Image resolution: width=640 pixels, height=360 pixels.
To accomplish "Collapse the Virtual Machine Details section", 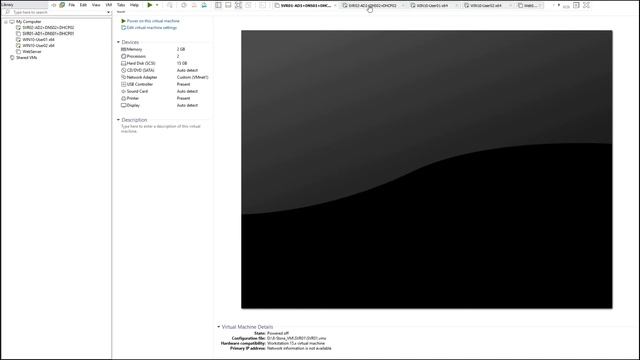I will (x=218, y=327).
